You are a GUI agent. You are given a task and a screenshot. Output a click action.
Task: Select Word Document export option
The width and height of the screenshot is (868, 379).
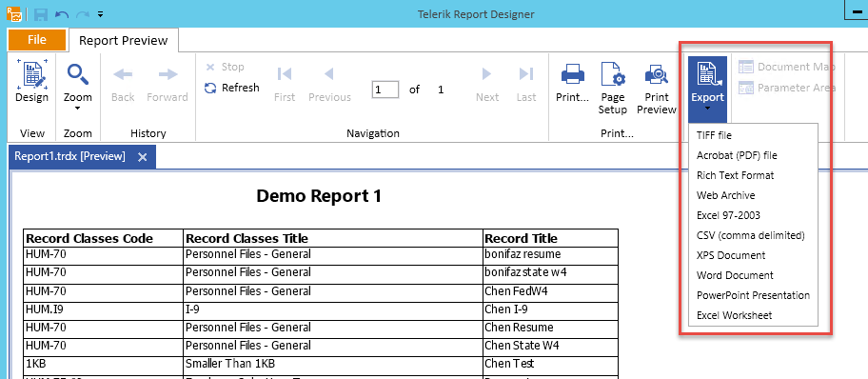(x=735, y=275)
